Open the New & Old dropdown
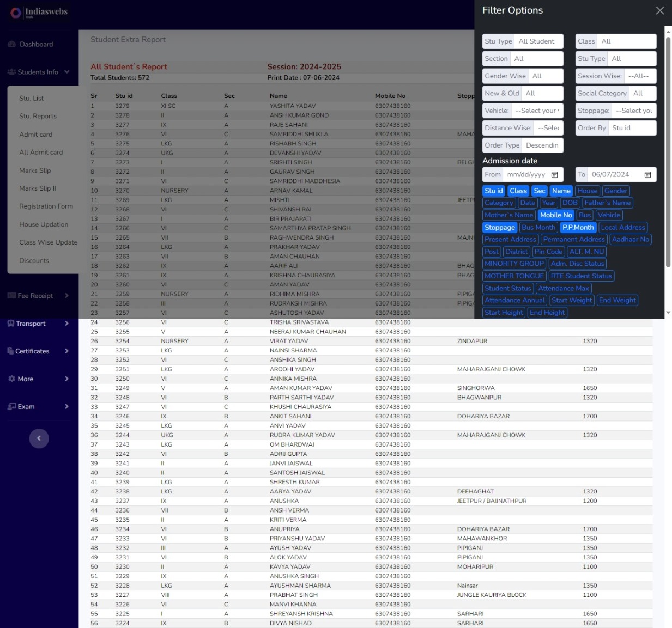The image size is (672, 628). pyautogui.click(x=542, y=94)
